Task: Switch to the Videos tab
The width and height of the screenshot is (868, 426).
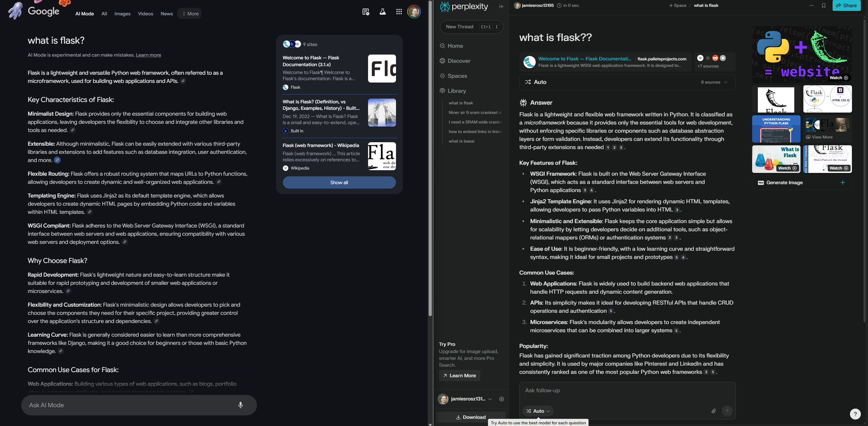Action: tap(146, 14)
